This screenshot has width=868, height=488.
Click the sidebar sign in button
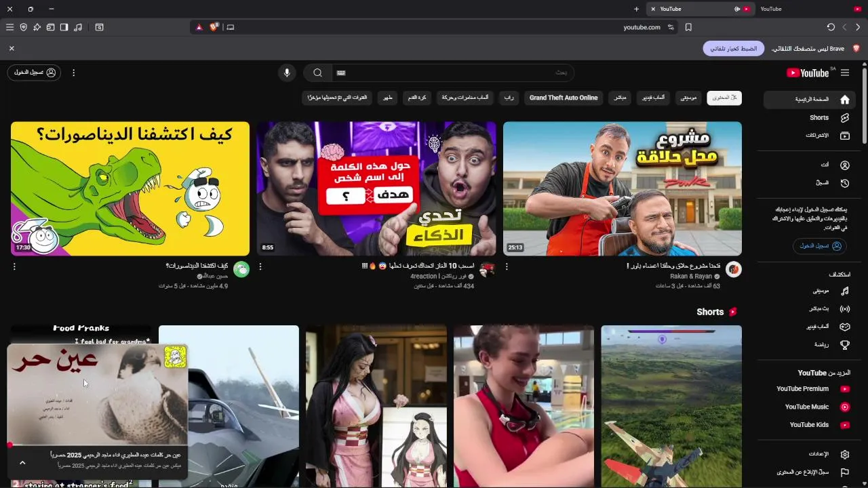(x=819, y=246)
